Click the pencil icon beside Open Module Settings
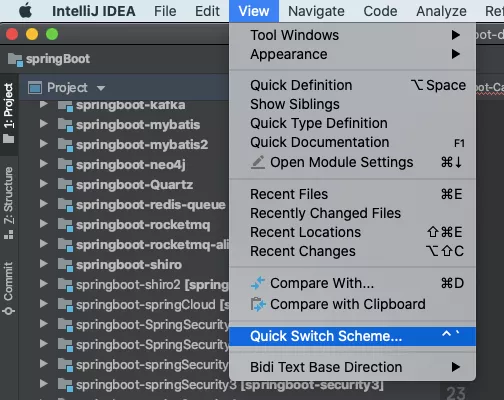The width and height of the screenshot is (504, 400). pyautogui.click(x=258, y=162)
